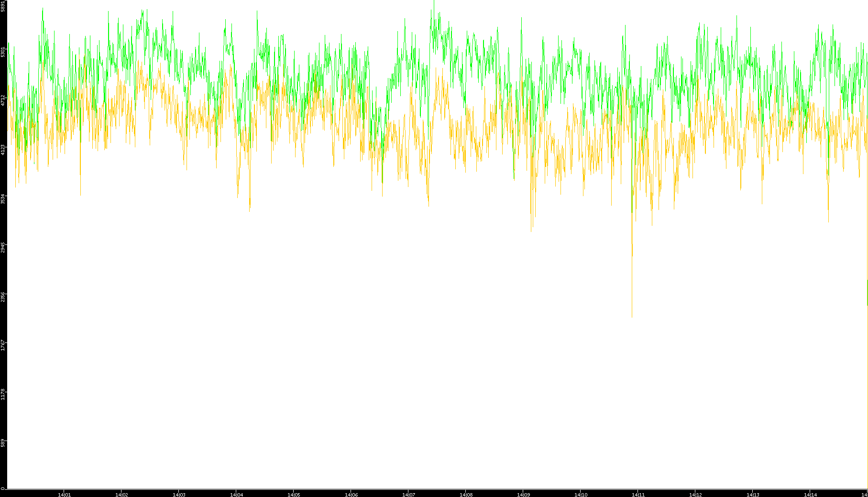The image size is (868, 497).
Task: Pick the 14:09 time axis label
Action: coord(523,495)
